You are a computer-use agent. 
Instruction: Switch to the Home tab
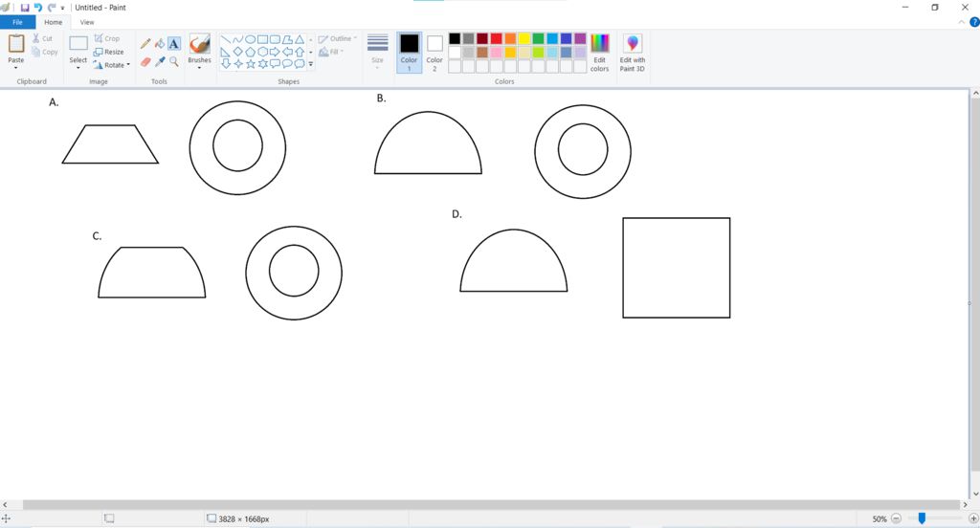click(54, 22)
